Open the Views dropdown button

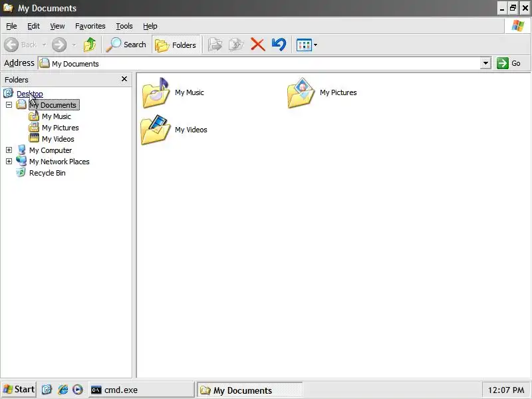(307, 45)
